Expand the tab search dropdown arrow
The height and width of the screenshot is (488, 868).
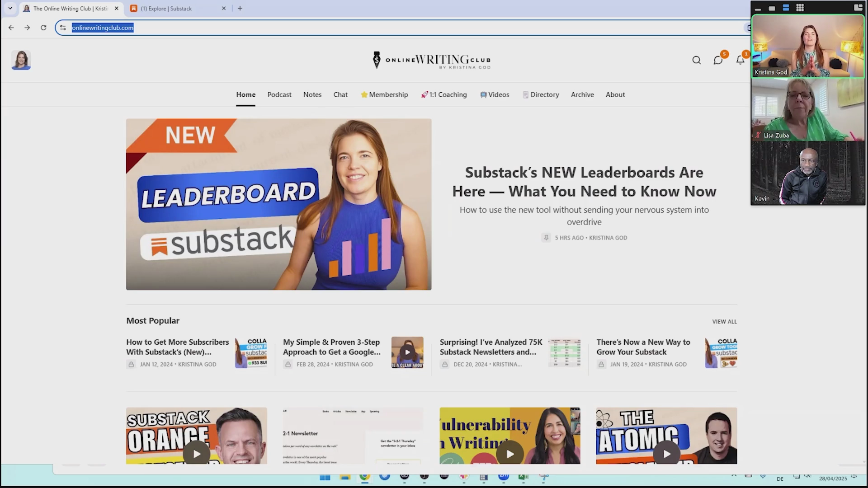click(10, 8)
